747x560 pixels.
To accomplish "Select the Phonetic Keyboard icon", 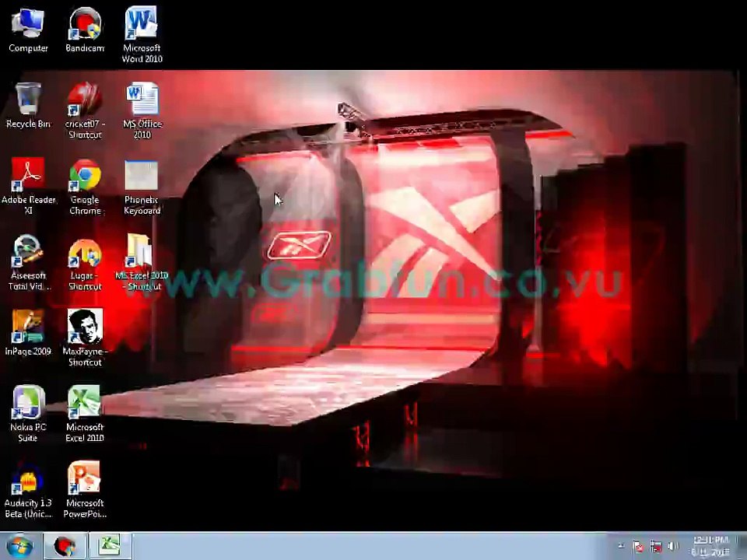I will coord(142,187).
